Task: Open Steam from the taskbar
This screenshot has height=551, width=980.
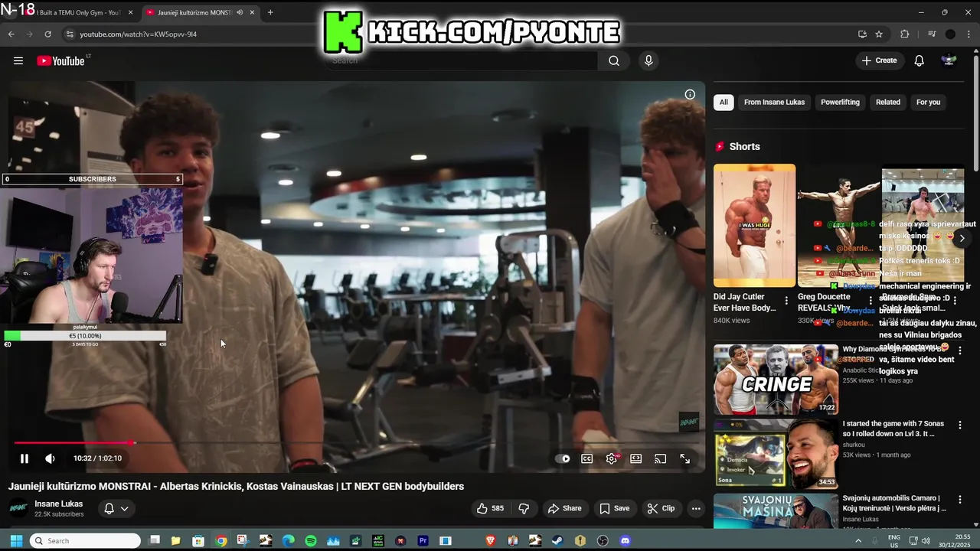Action: (x=557, y=541)
